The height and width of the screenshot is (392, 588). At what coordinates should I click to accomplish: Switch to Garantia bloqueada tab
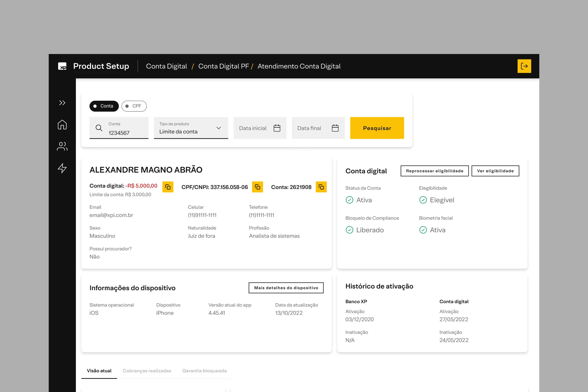click(204, 371)
